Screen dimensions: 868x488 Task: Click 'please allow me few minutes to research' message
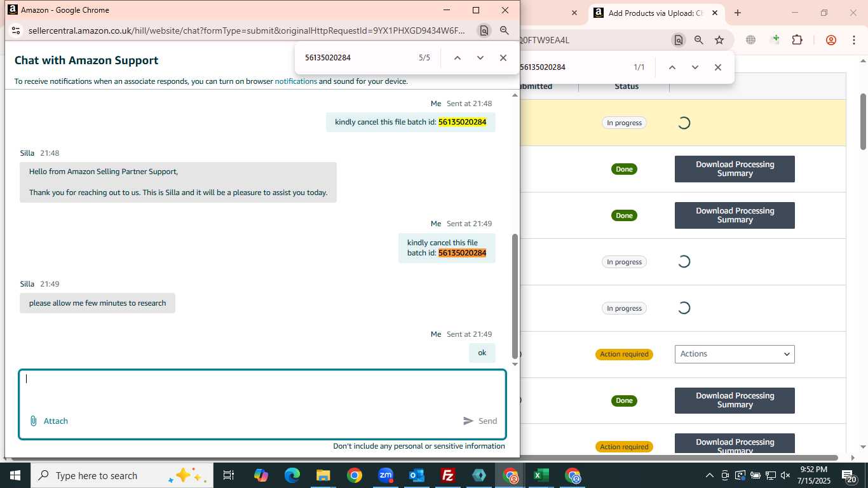(x=97, y=303)
